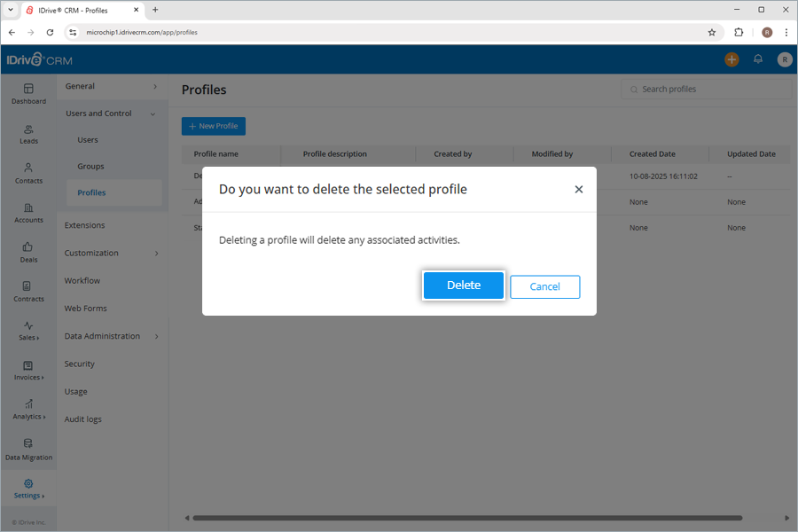Confirm deletion with the Delete button
798x532 pixels.
point(464,285)
